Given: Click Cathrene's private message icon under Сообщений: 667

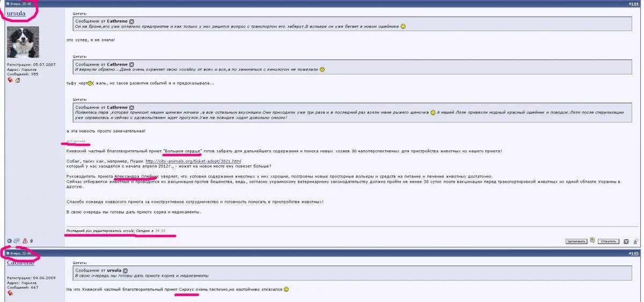Looking at the screenshot, I should (x=10, y=293).
